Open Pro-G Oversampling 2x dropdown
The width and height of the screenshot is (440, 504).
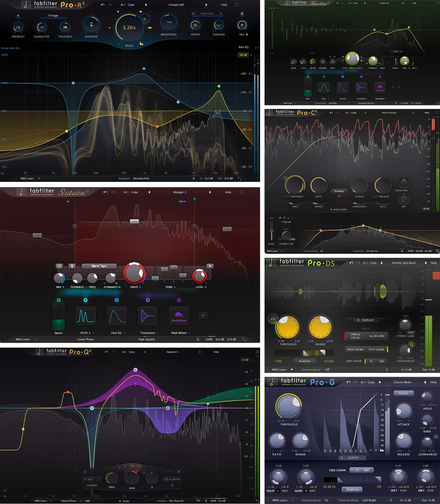tap(326, 500)
